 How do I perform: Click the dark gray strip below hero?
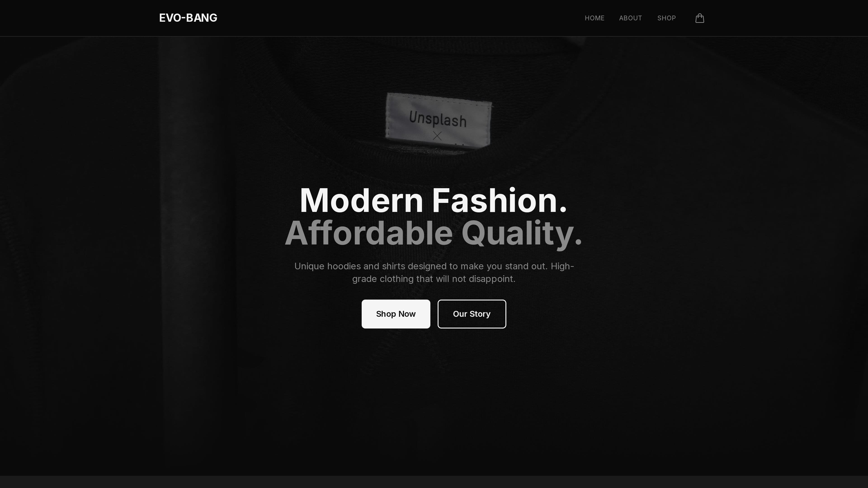[x=434, y=482]
